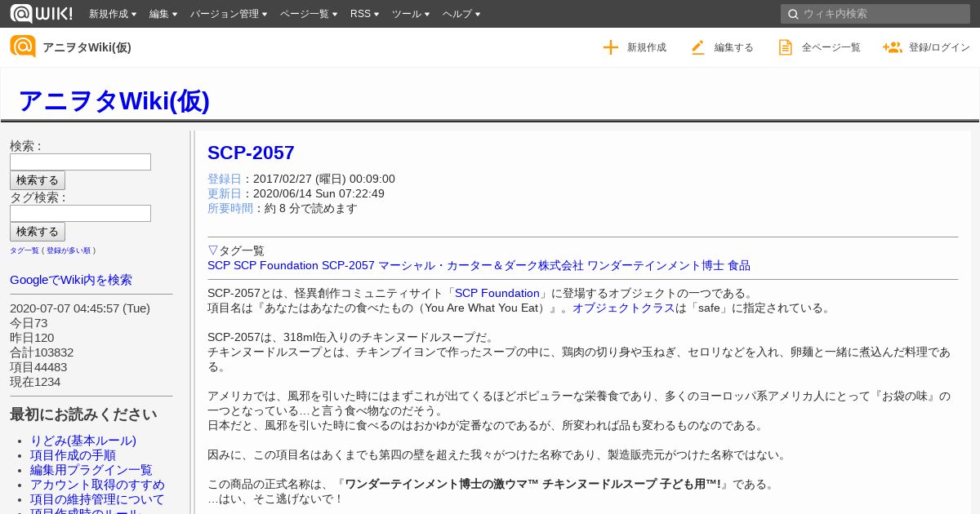Click the アニヲタWiki(仮) site name beside logo

click(x=87, y=47)
